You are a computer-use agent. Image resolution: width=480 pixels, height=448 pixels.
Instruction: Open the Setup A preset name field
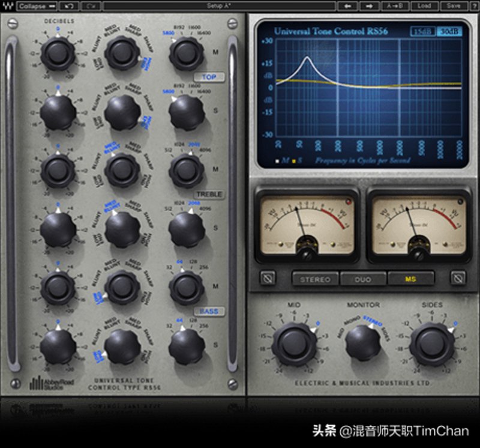[x=219, y=6]
